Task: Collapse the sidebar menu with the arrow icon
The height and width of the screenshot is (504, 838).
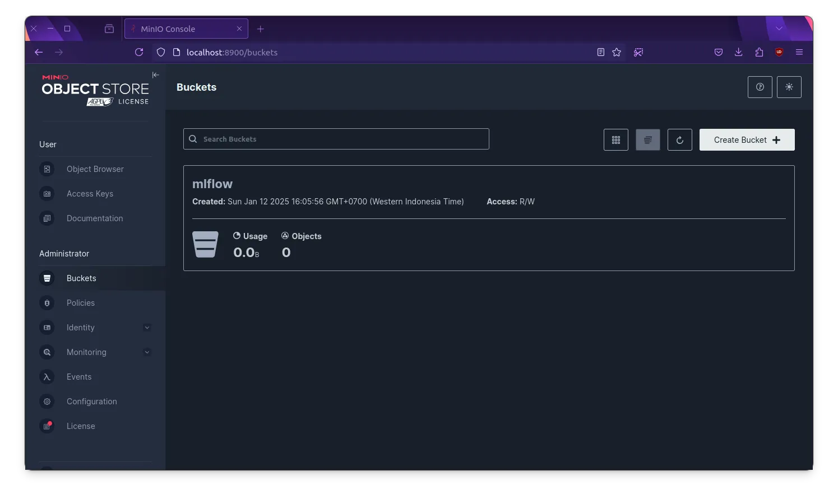Action: tap(156, 75)
